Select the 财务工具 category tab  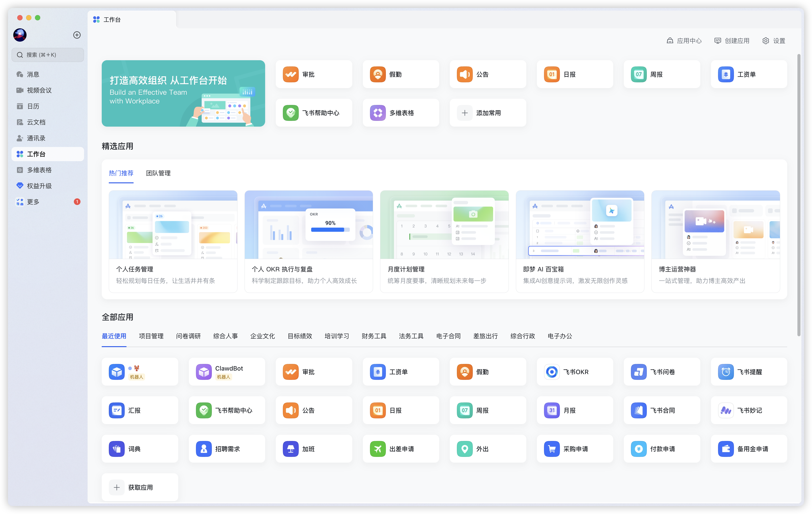374,336
